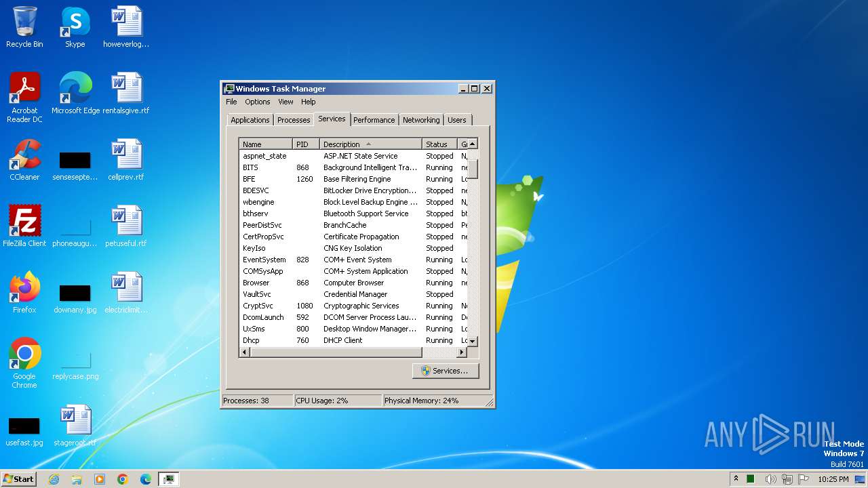Open the View menu in Task Manager
868x488 pixels.
pos(285,102)
